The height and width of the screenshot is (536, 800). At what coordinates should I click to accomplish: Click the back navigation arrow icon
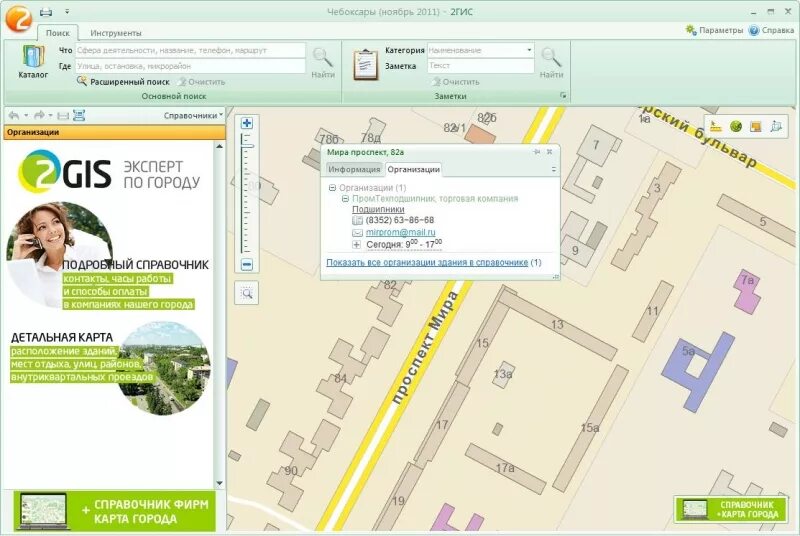click(14, 116)
